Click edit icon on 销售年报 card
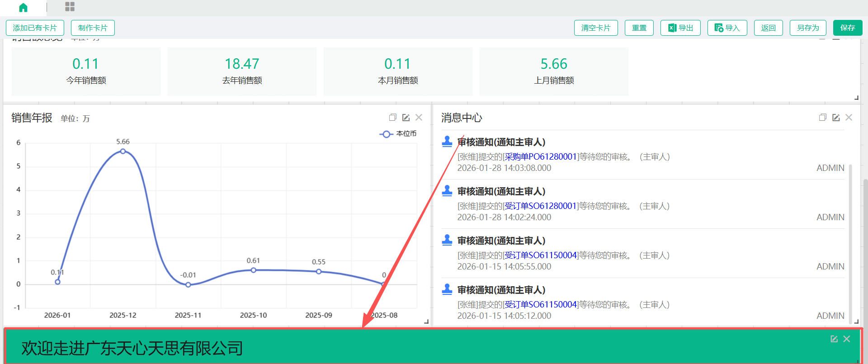This screenshot has width=868, height=364. point(406,118)
